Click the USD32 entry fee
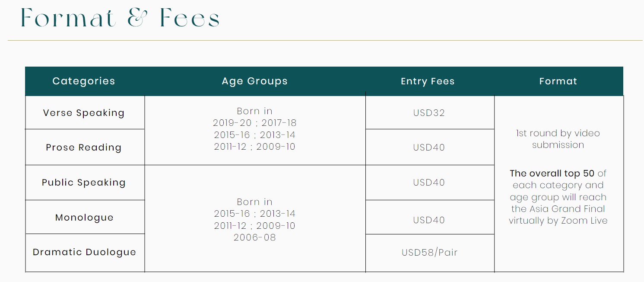Screen dimensions: 644x282 (x=429, y=113)
